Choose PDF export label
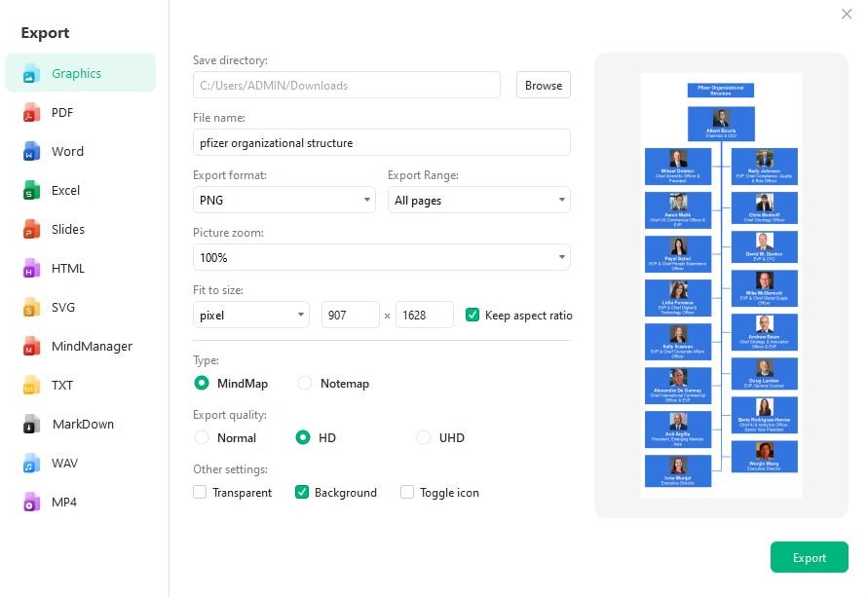This screenshot has height=597, width=868. coord(62,112)
